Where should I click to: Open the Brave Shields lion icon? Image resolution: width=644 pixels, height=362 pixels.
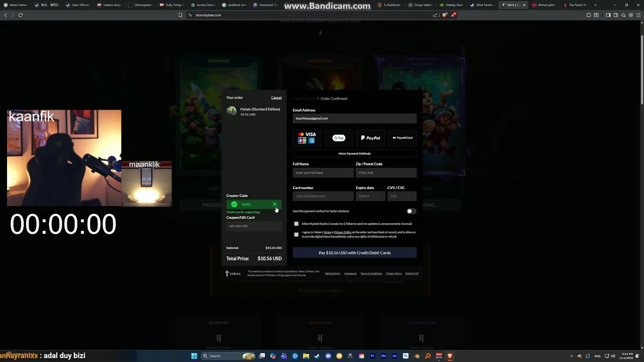point(444,15)
